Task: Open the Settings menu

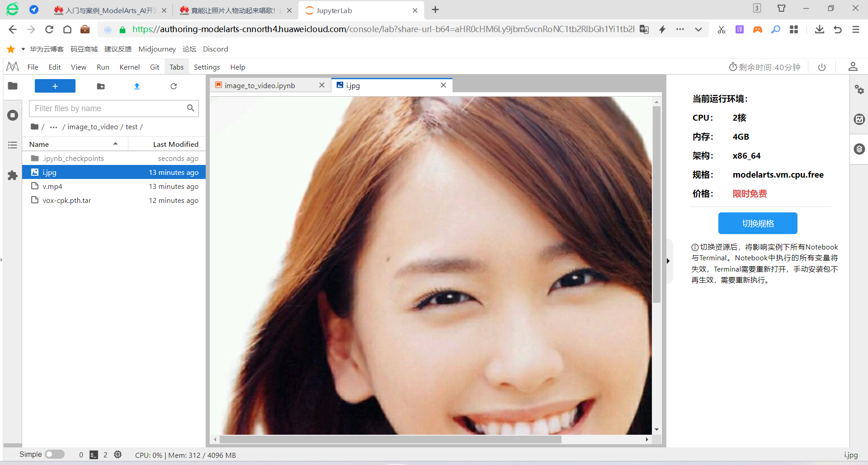Action: (x=207, y=67)
